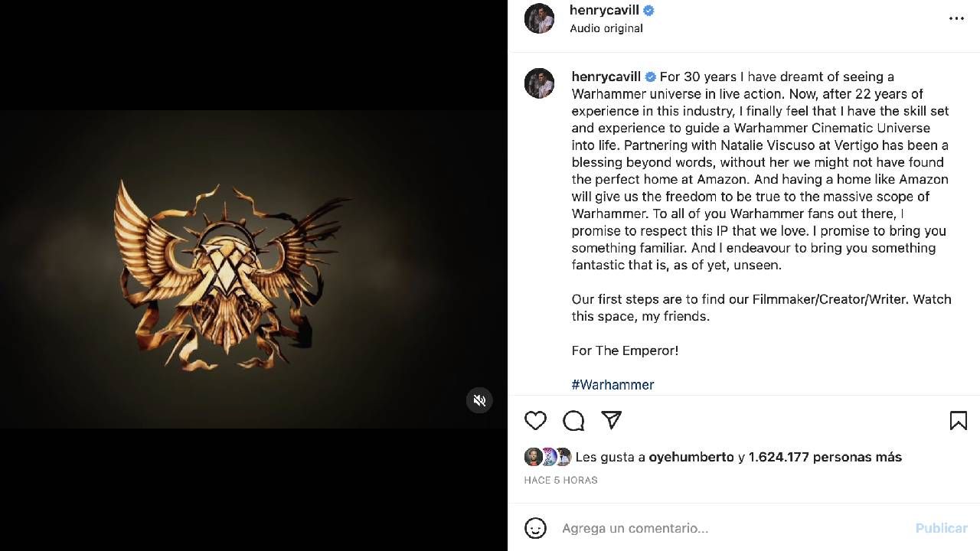
Task: Click the verified badge next to henrycavill
Action: pyautogui.click(x=648, y=10)
